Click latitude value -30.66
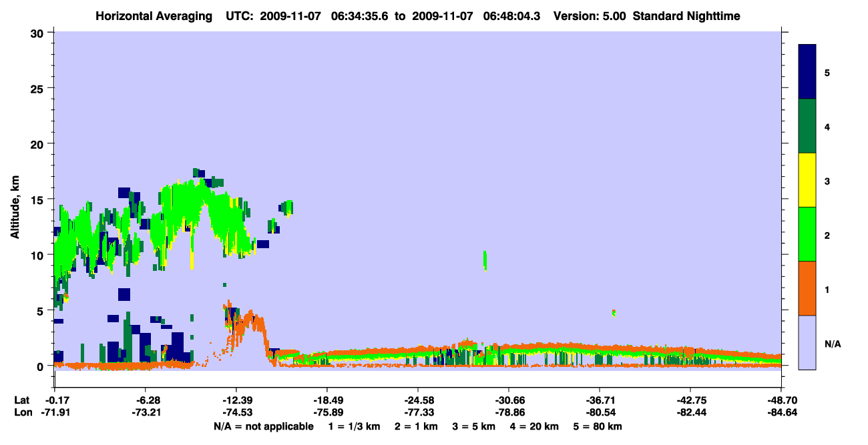868x445 pixels. (x=509, y=400)
